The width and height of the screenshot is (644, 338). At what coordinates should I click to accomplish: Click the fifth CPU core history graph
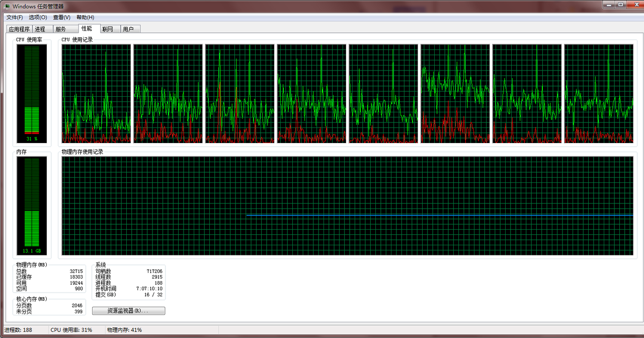coord(383,94)
